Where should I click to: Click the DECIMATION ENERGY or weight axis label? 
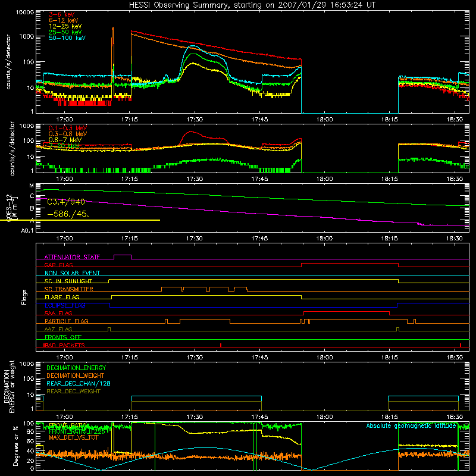(x=9, y=386)
